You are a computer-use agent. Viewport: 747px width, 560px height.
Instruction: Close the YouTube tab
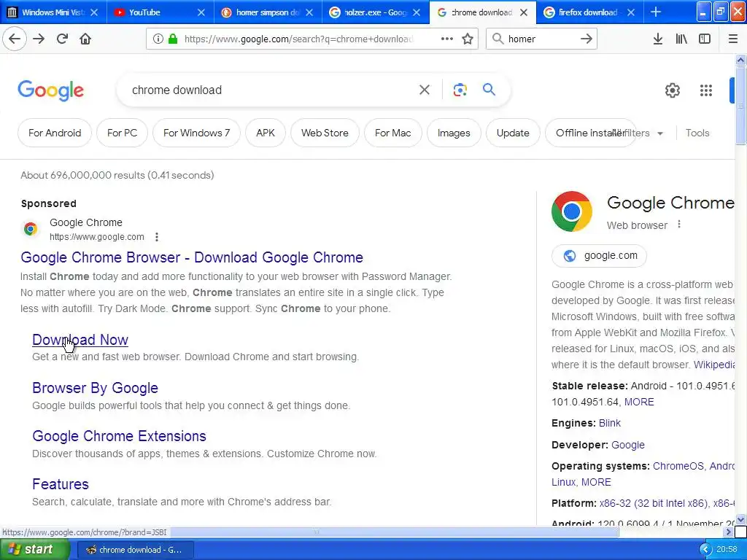pos(201,12)
